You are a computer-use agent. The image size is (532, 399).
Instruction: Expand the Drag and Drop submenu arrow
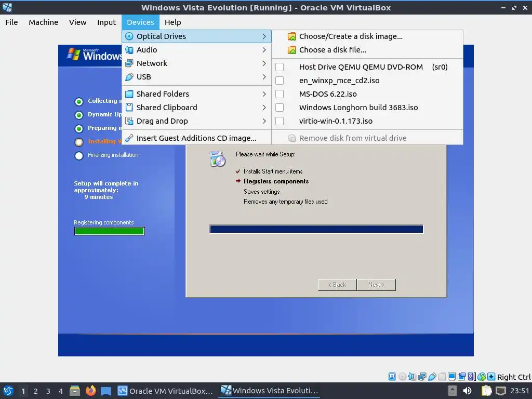[x=264, y=121]
